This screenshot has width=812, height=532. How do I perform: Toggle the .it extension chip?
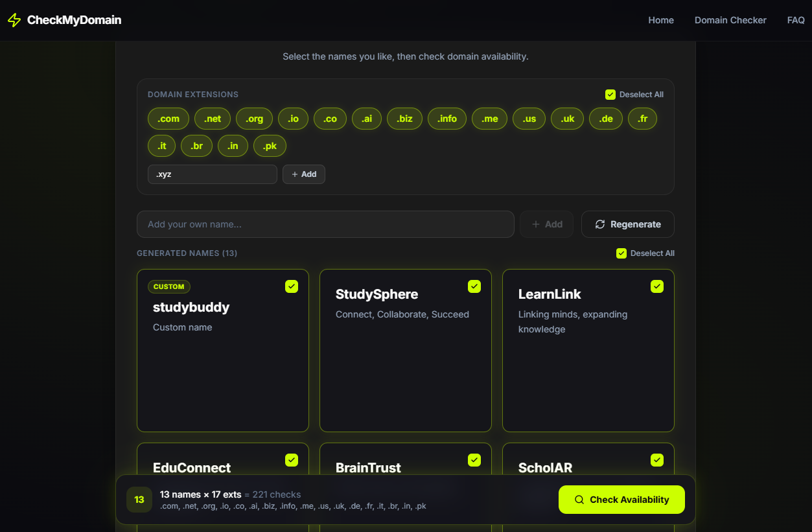(x=162, y=146)
